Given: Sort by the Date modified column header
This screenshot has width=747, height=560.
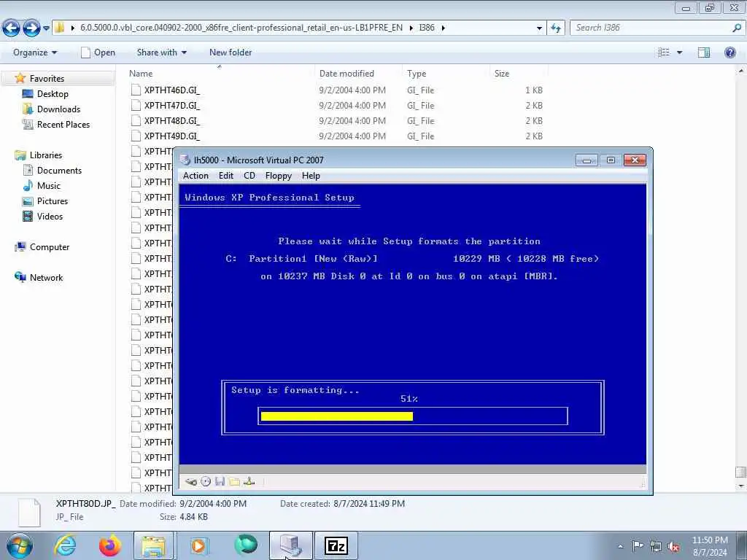Looking at the screenshot, I should click(347, 74).
